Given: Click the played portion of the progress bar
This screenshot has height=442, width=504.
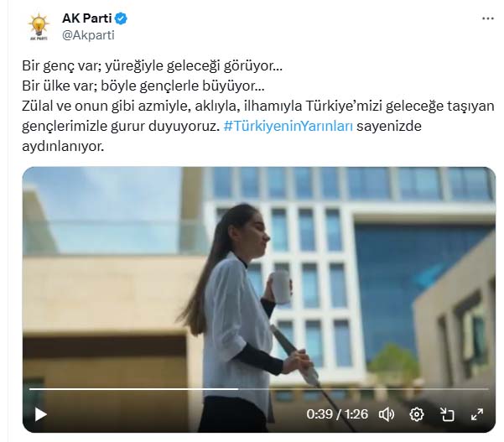Looking at the screenshot, I should click(x=133, y=389).
